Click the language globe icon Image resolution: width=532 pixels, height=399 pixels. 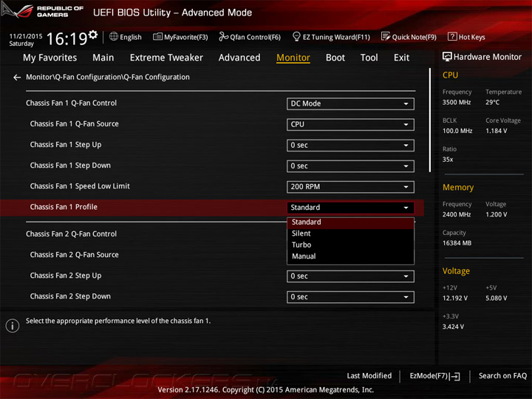point(114,37)
